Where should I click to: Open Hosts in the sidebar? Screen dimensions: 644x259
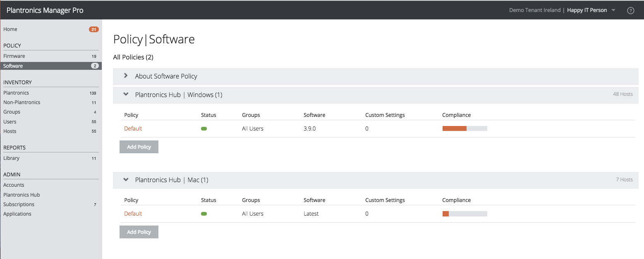[x=10, y=131]
